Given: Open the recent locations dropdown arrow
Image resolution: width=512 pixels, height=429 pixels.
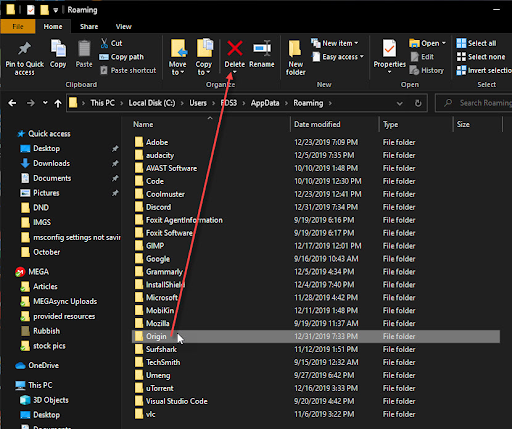Looking at the screenshot, I should click(45, 103).
